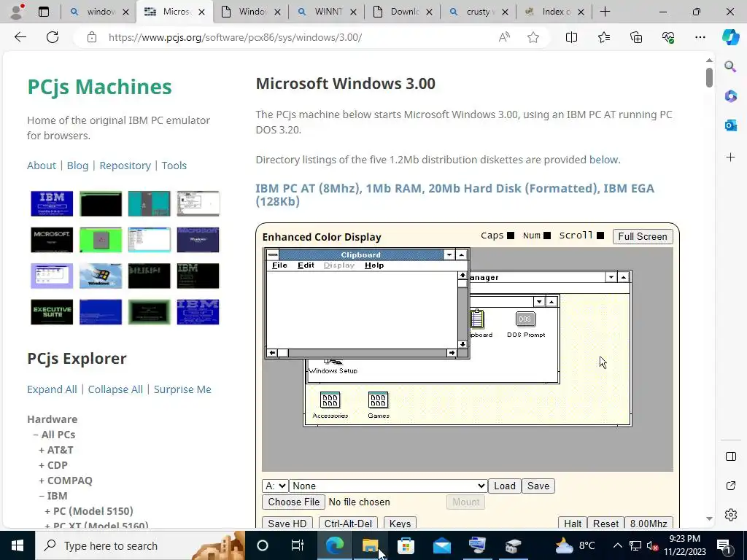Open the DOS Prompt icon in the emulator
The height and width of the screenshot is (560, 747).
click(525, 324)
